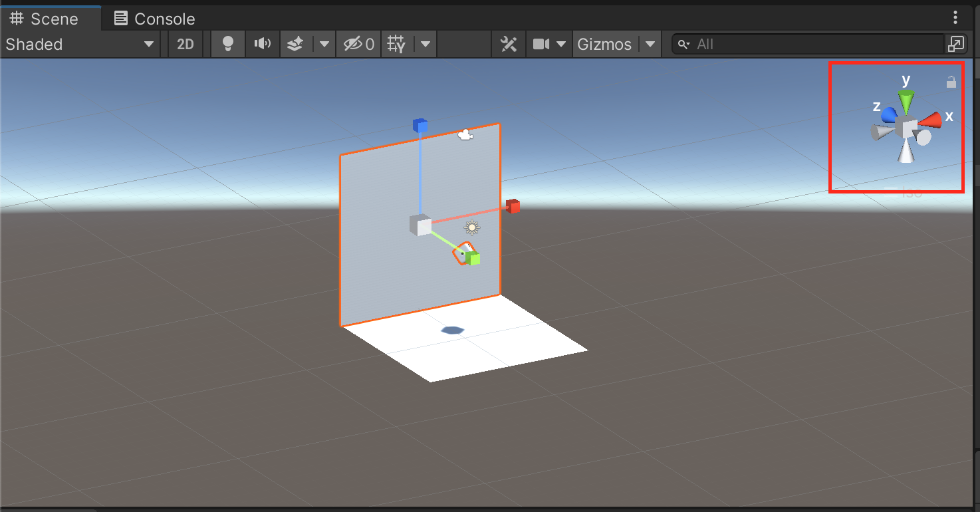This screenshot has width=980, height=512.
Task: Switch to the Console tab
Action: [x=154, y=19]
